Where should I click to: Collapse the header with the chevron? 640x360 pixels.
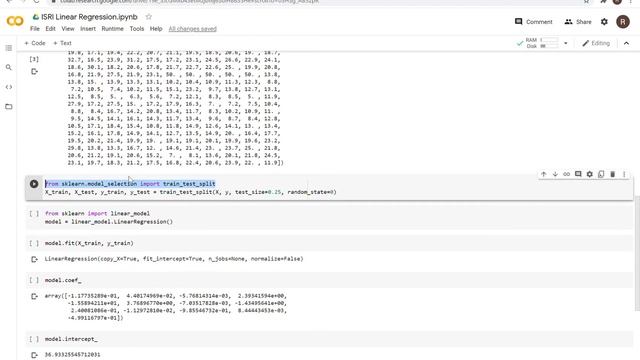click(x=627, y=43)
